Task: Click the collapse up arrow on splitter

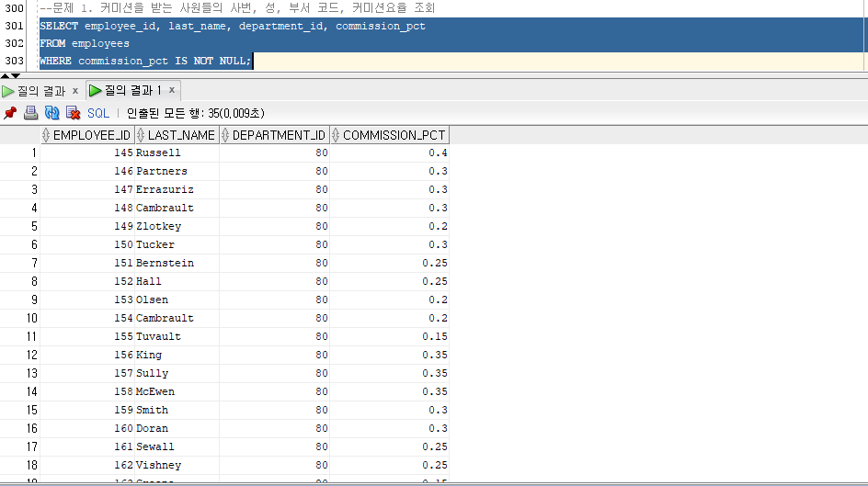Action: (5, 75)
